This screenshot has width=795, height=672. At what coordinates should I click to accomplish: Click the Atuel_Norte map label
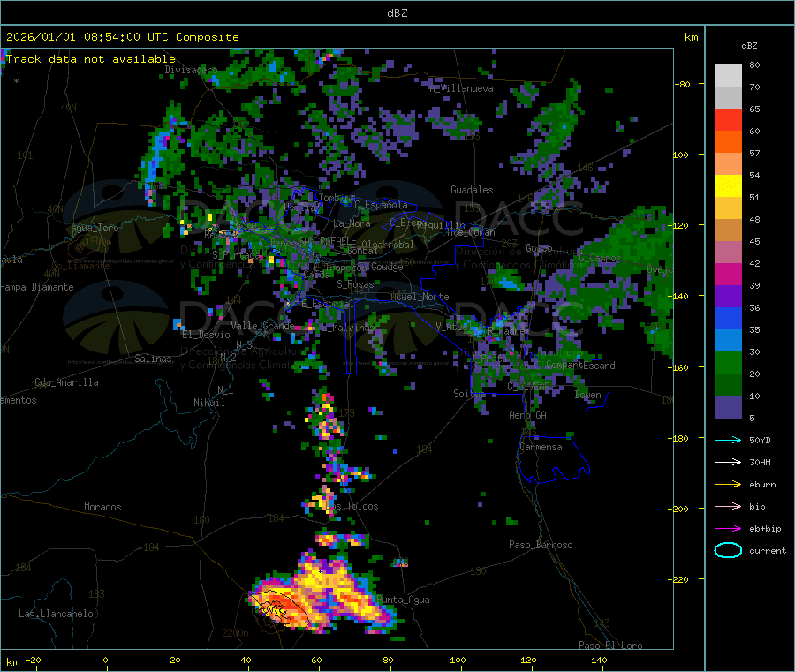point(420,297)
